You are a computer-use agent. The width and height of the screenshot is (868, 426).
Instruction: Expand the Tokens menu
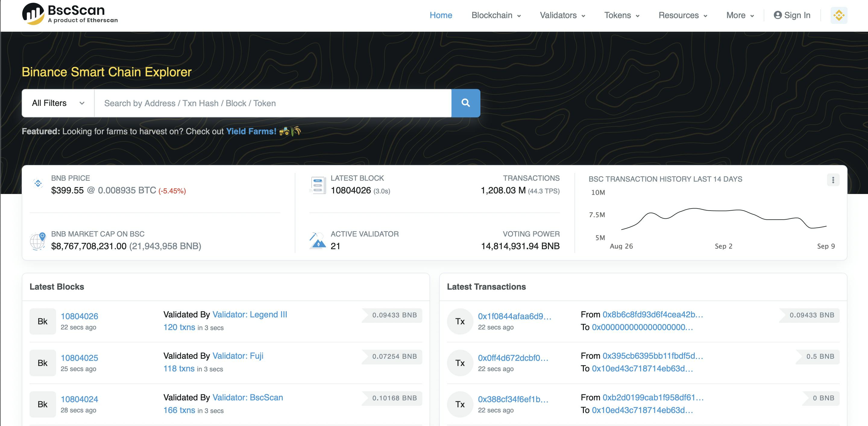(622, 15)
